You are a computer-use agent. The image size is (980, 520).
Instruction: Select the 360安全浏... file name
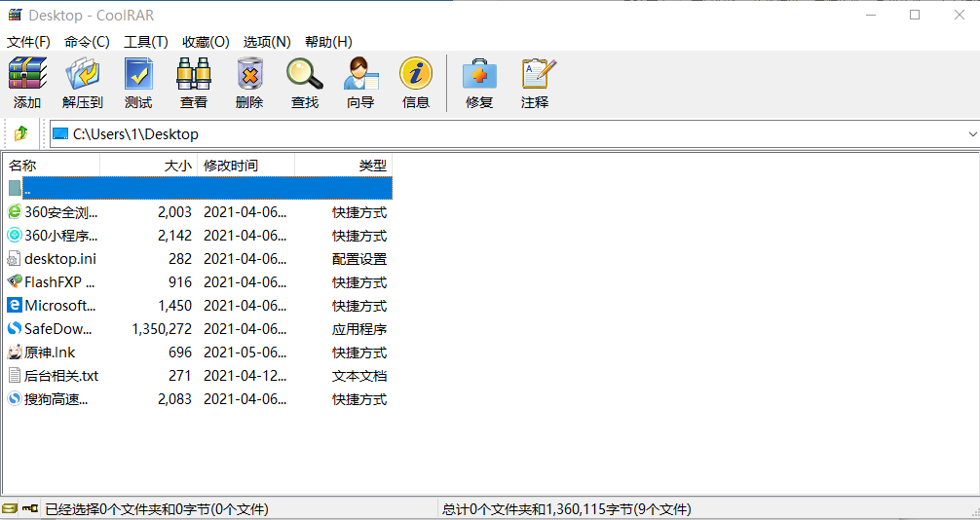(61, 212)
